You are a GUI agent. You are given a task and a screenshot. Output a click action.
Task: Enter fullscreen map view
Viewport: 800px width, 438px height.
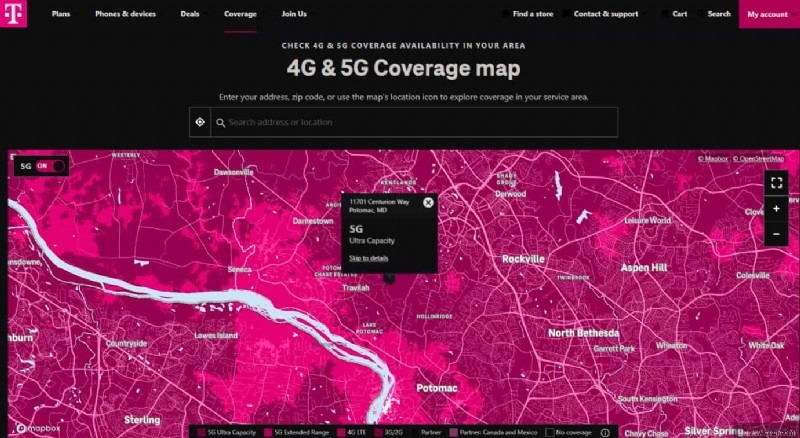(x=776, y=183)
